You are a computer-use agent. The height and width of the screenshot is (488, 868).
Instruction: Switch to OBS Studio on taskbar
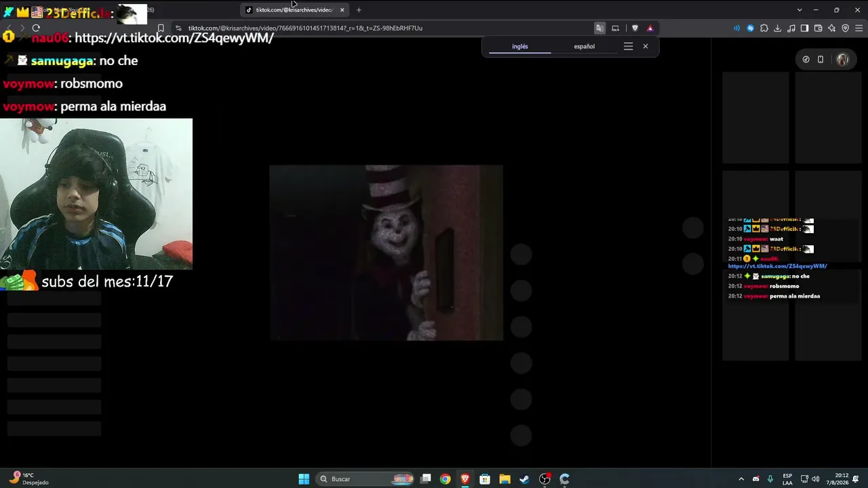(545, 479)
